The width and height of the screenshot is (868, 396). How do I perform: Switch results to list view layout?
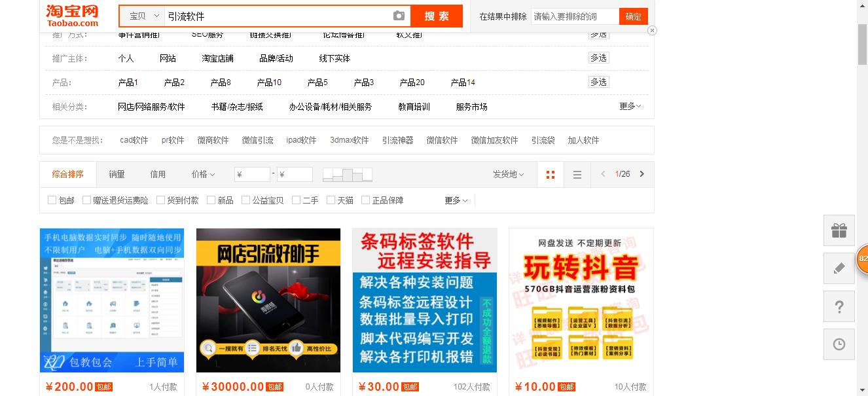(576, 174)
